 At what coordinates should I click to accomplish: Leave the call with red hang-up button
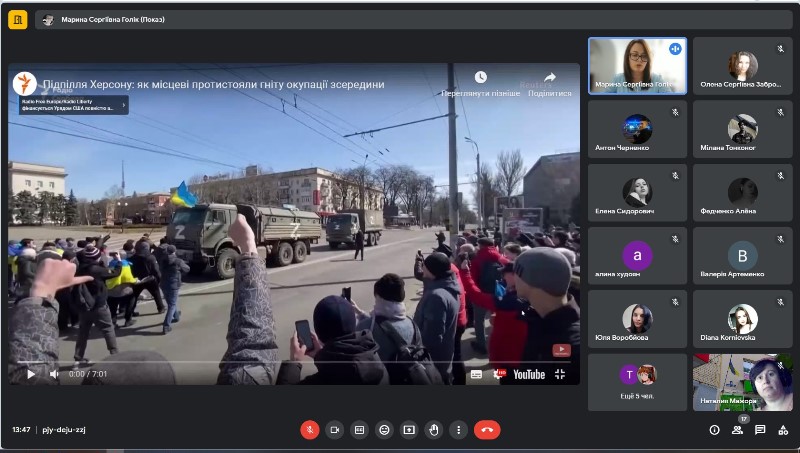click(x=487, y=430)
